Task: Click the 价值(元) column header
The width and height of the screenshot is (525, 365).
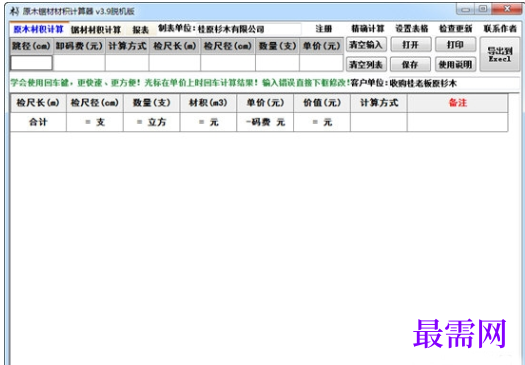Action: pos(322,103)
